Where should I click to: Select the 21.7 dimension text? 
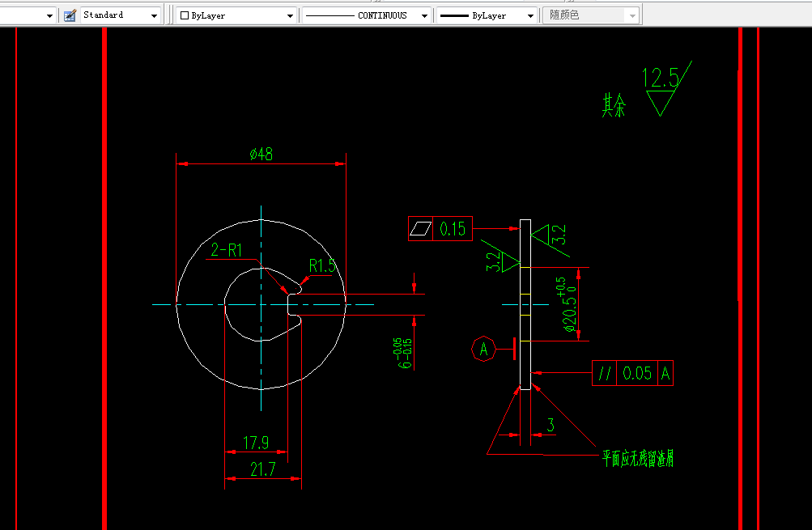(x=262, y=469)
